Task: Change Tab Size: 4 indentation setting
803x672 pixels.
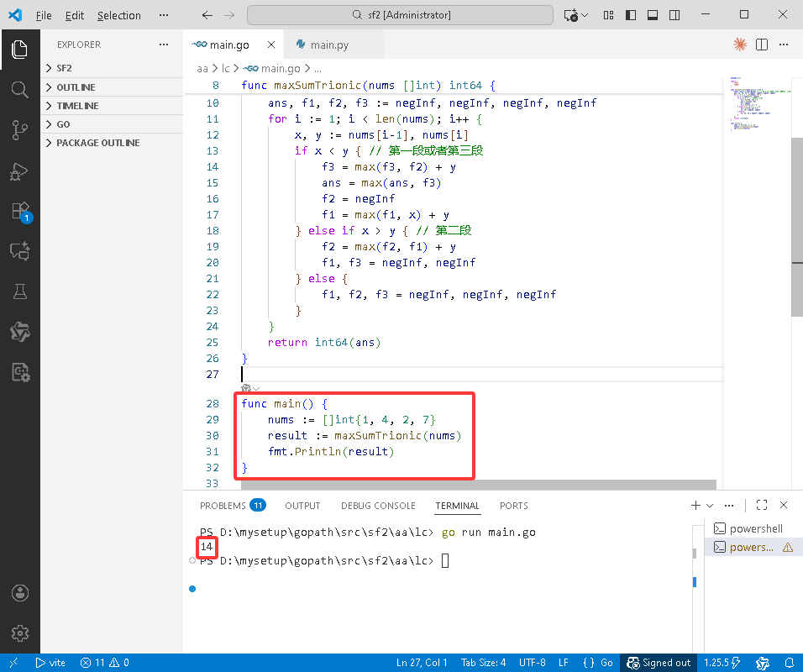Action: (483, 663)
